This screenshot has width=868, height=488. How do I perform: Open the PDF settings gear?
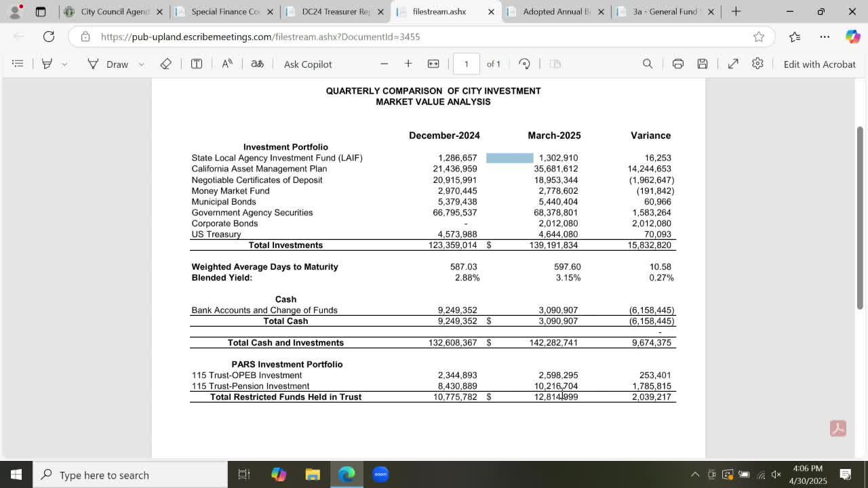[x=757, y=64]
